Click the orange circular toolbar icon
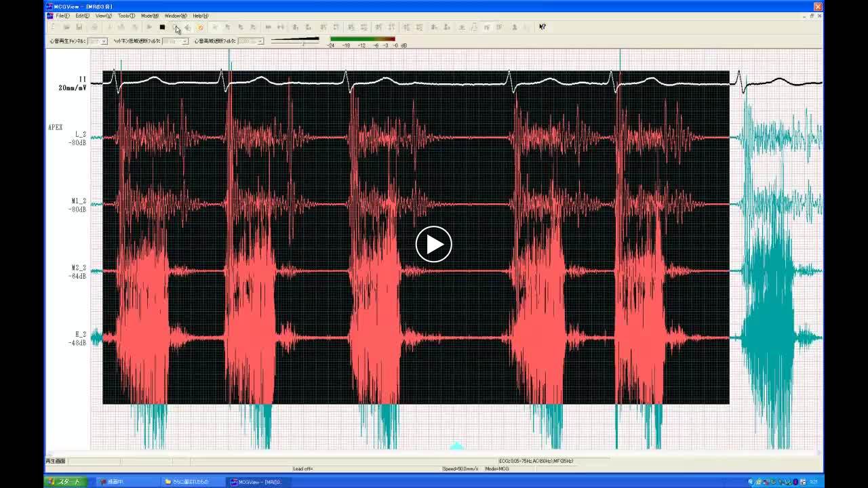 point(201,27)
